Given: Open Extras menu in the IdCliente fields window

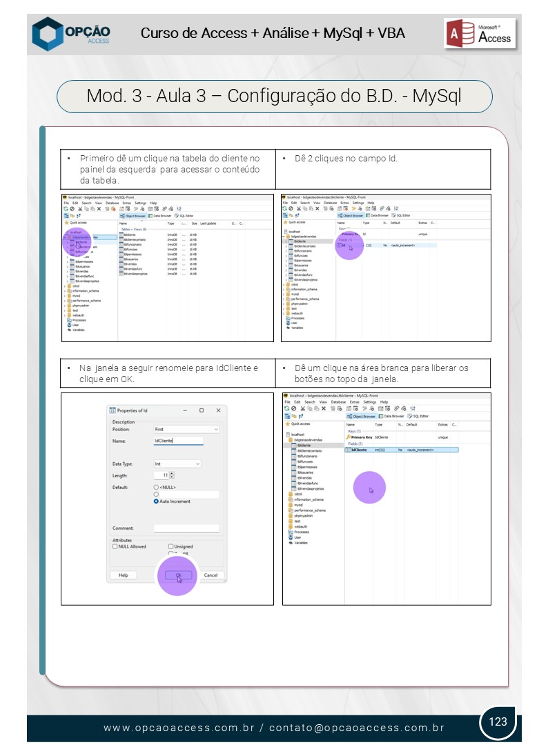Looking at the screenshot, I should pyautogui.click(x=355, y=402).
